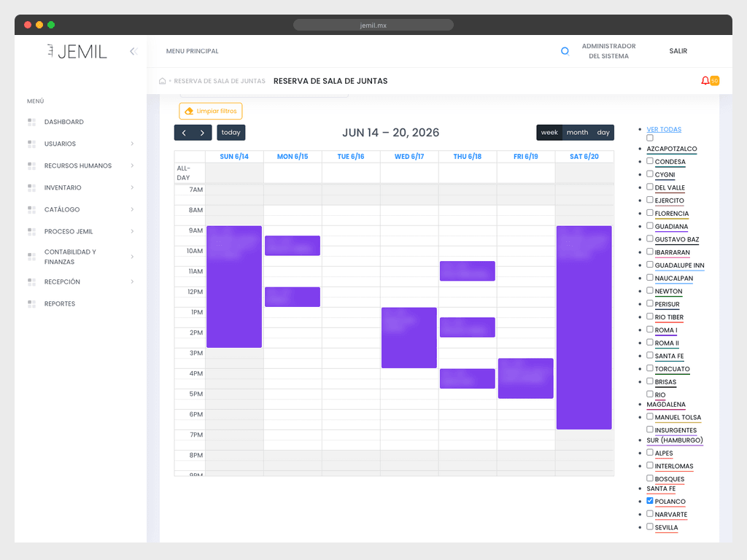The width and height of the screenshot is (747, 560).
Task: Check the SANTA FE checkbox
Action: pos(650,355)
